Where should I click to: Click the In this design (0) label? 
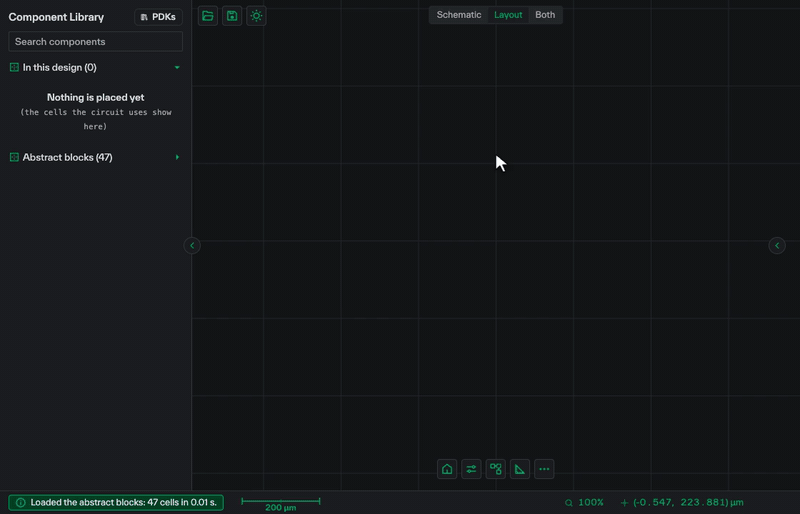[59, 67]
